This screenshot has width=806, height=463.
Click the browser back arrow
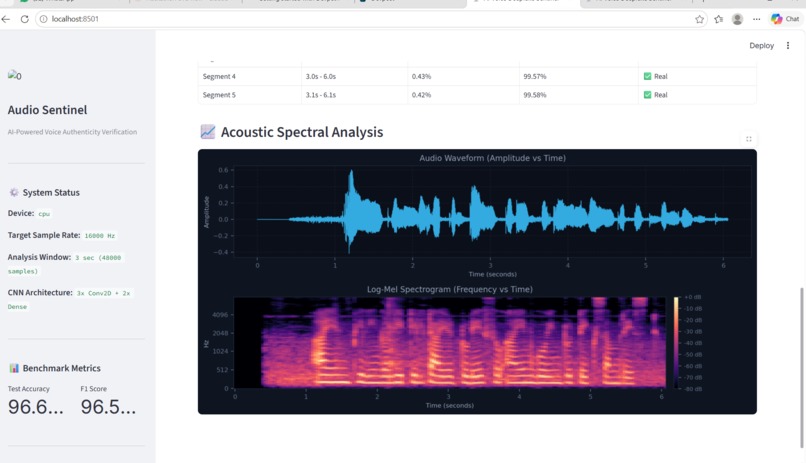[x=6, y=19]
